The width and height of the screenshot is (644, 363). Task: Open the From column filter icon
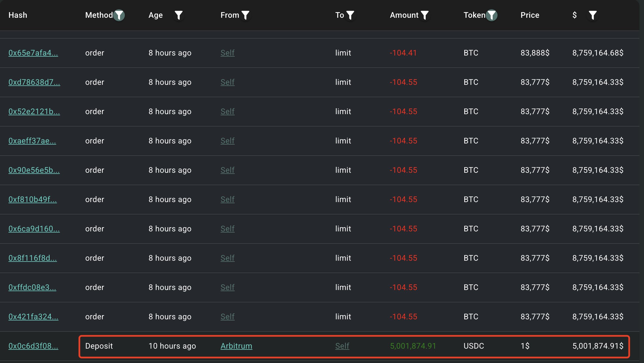click(245, 15)
